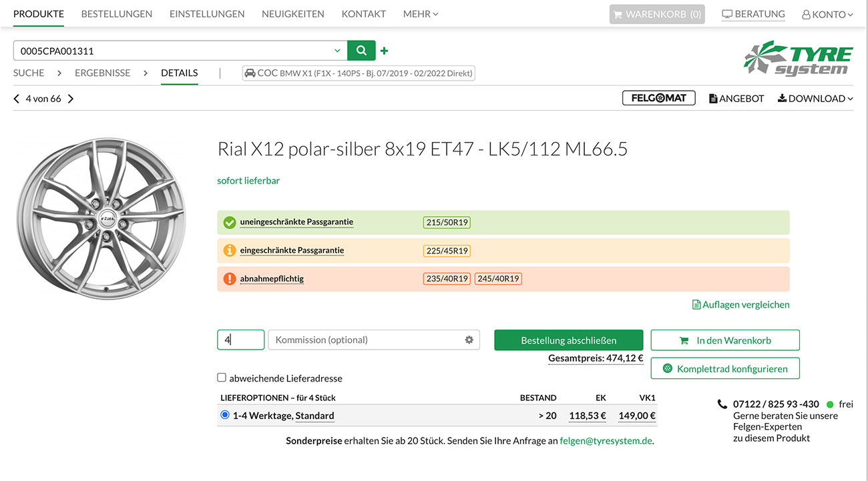Click the quantity input field

(241, 340)
